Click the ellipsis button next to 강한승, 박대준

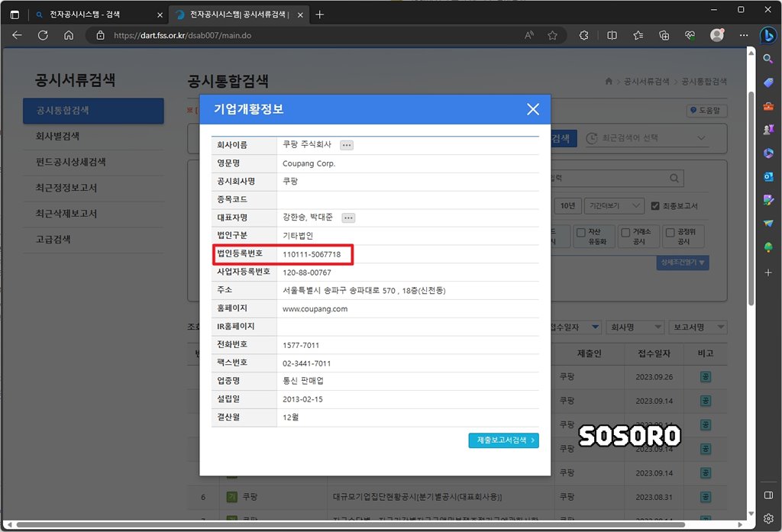click(x=348, y=218)
